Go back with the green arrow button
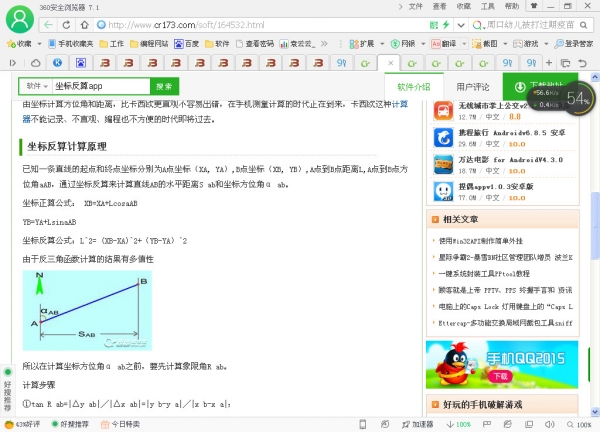 pyautogui.click(x=48, y=25)
